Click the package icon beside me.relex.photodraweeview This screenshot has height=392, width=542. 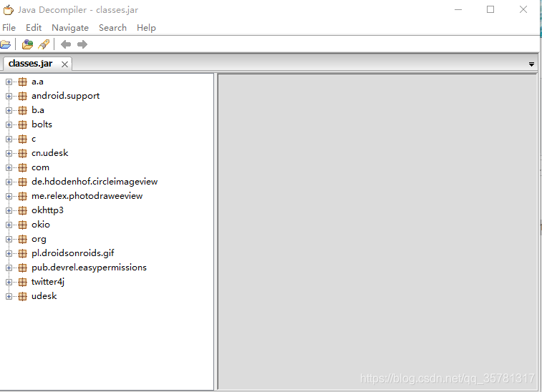[x=22, y=196]
